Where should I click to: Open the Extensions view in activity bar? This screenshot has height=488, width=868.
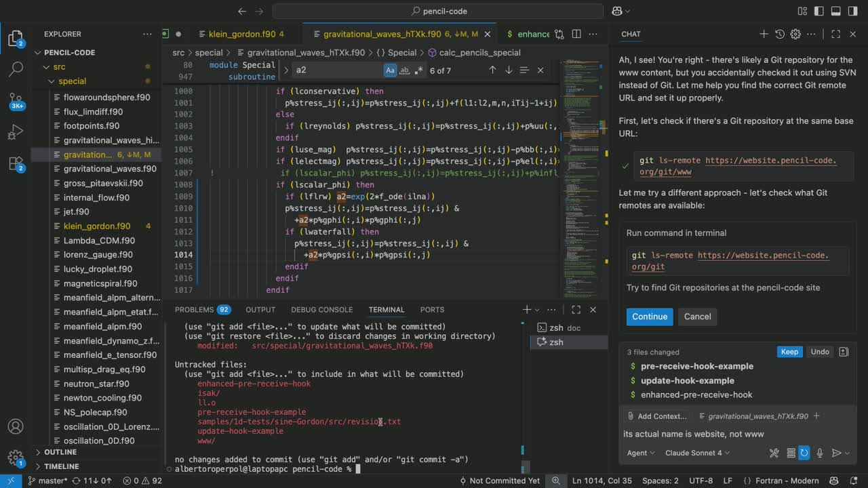coord(16,163)
